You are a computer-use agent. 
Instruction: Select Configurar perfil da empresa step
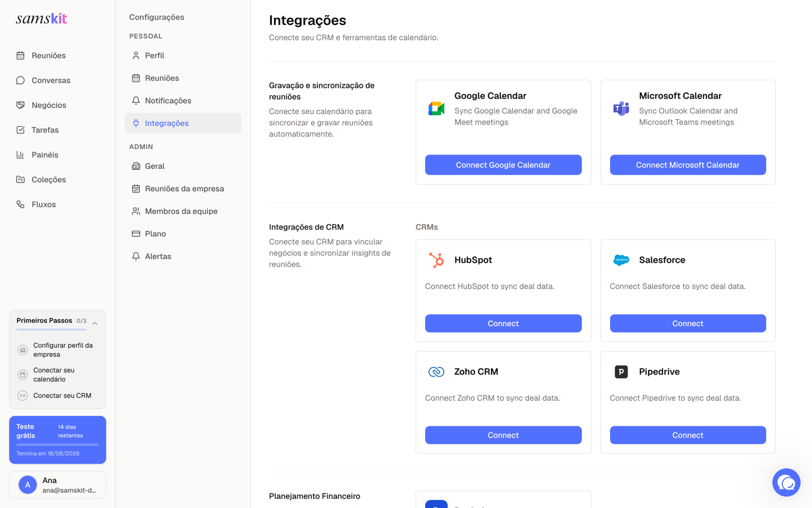pyautogui.click(x=58, y=350)
